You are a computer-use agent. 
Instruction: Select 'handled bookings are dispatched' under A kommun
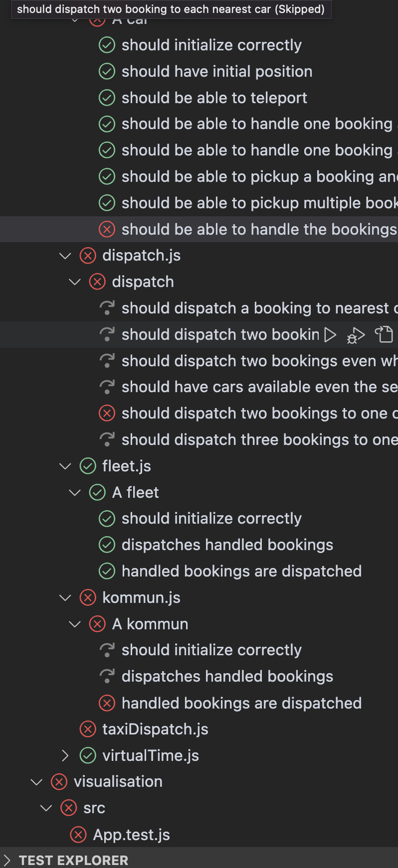[242, 703]
